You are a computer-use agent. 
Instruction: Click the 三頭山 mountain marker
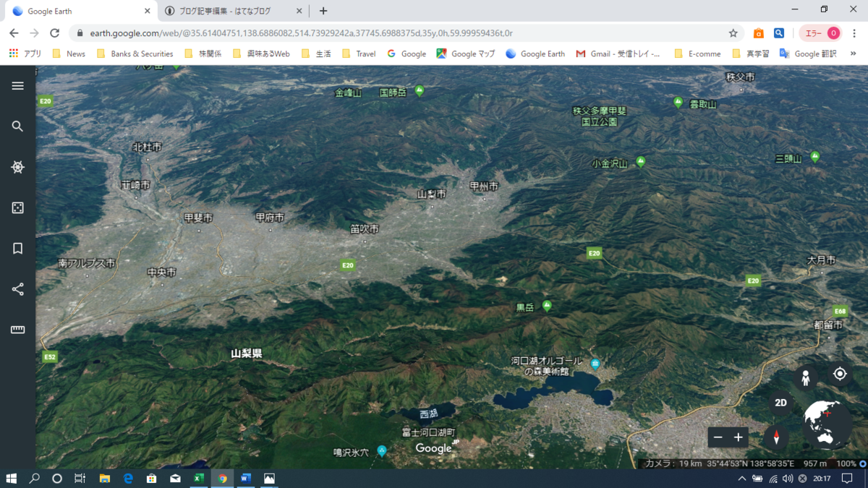click(815, 156)
